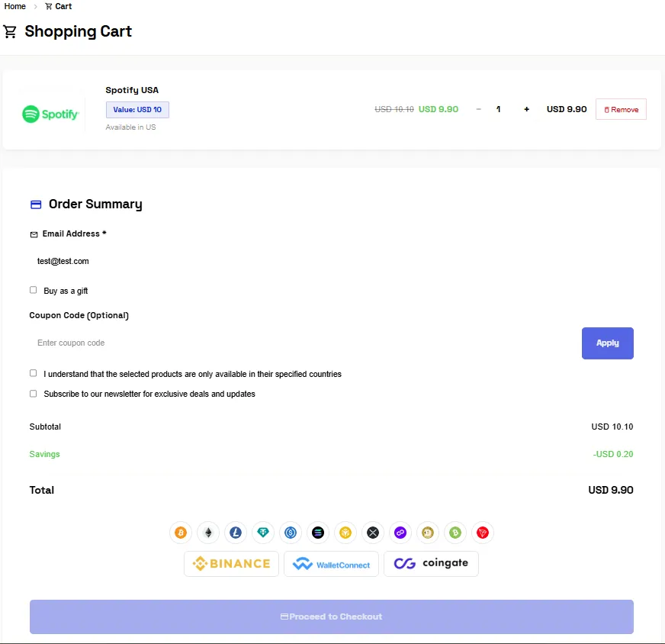
Task: Click the XRP payment icon
Action: pos(373,533)
